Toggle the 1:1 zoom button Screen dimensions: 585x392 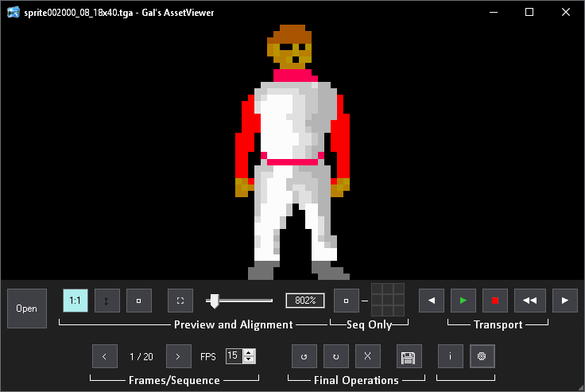tap(76, 301)
